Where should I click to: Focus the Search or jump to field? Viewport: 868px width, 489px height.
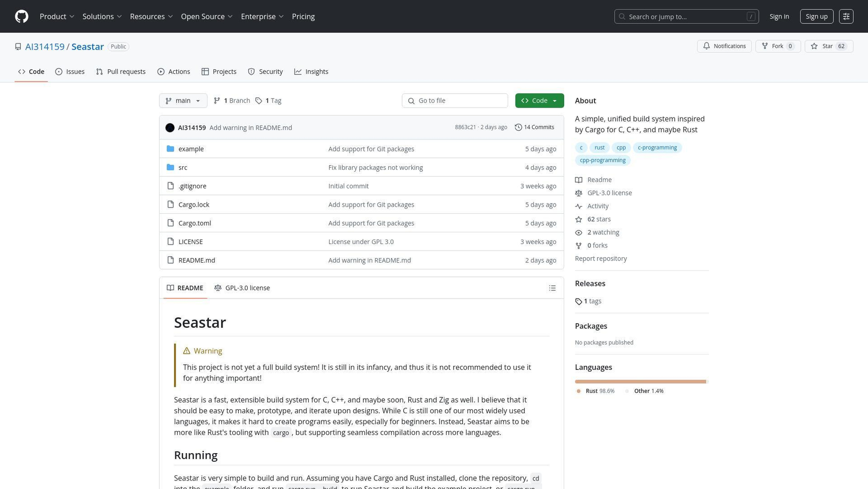[686, 17]
